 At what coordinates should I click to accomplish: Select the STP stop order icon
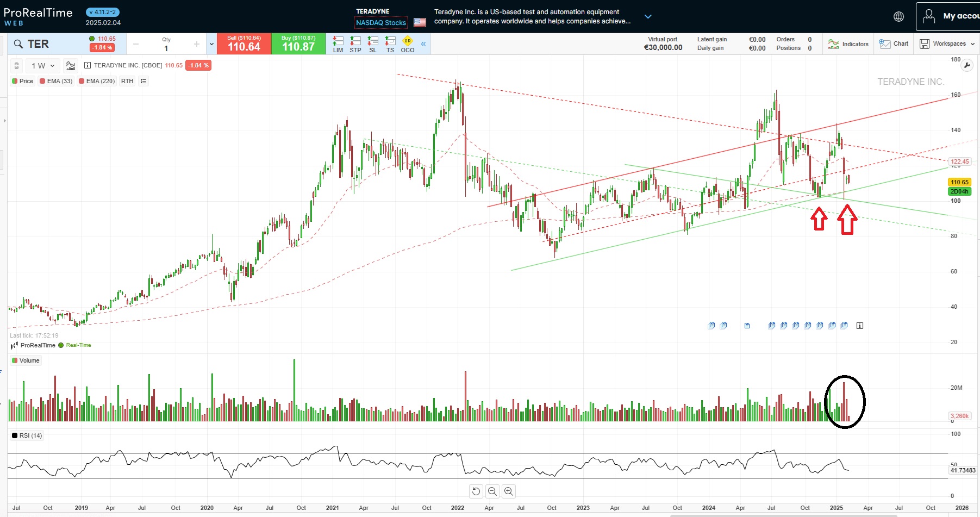click(355, 44)
